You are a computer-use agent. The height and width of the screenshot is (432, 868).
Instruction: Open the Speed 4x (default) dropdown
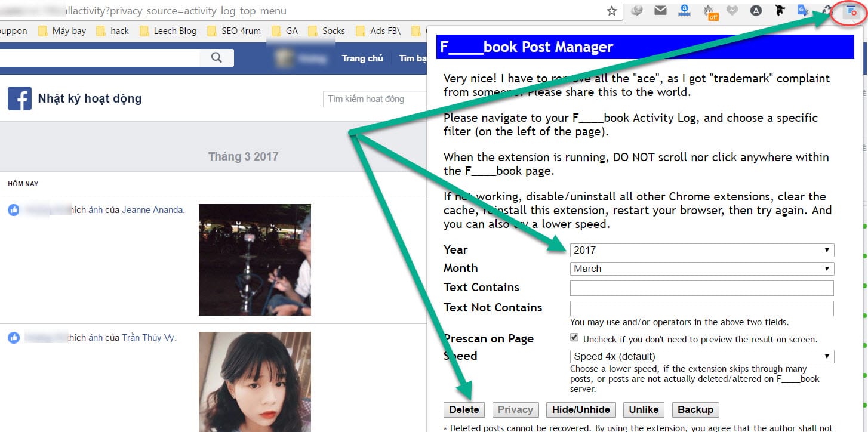tap(702, 356)
